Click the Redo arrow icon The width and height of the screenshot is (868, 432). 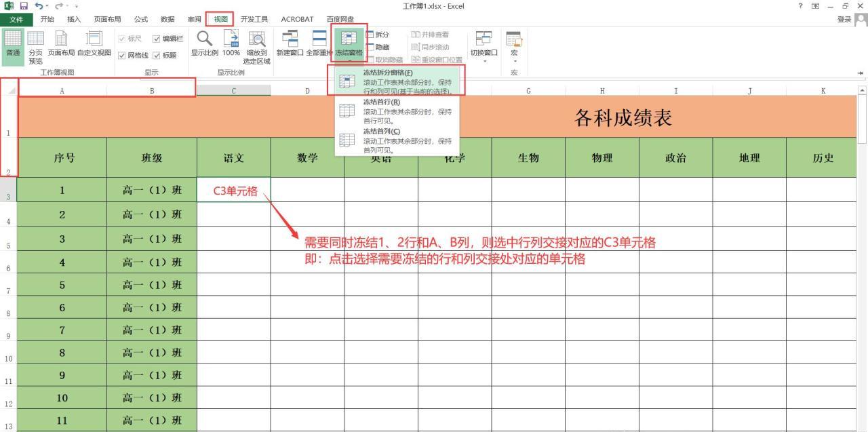coord(60,6)
